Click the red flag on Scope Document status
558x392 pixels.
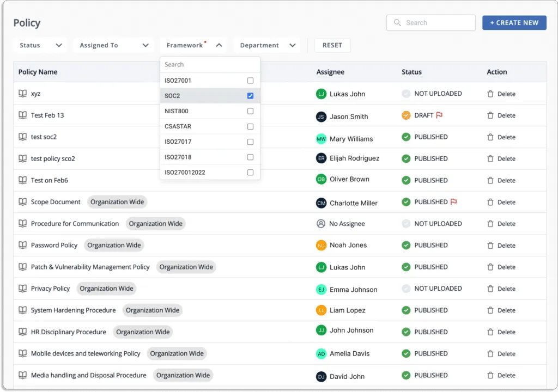(x=453, y=201)
